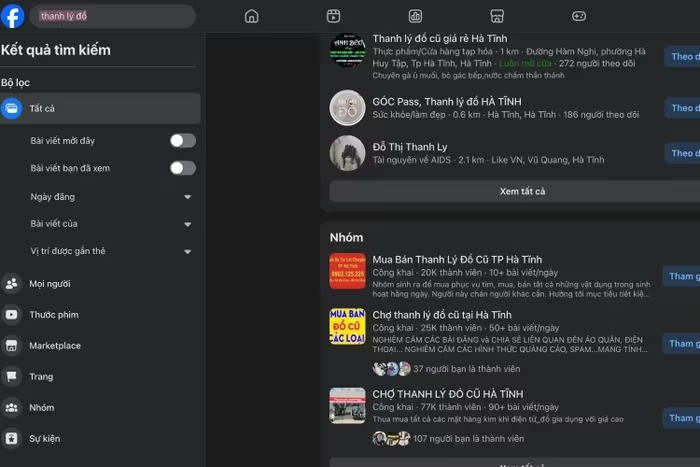Select the Thước phim filter

pos(100,315)
